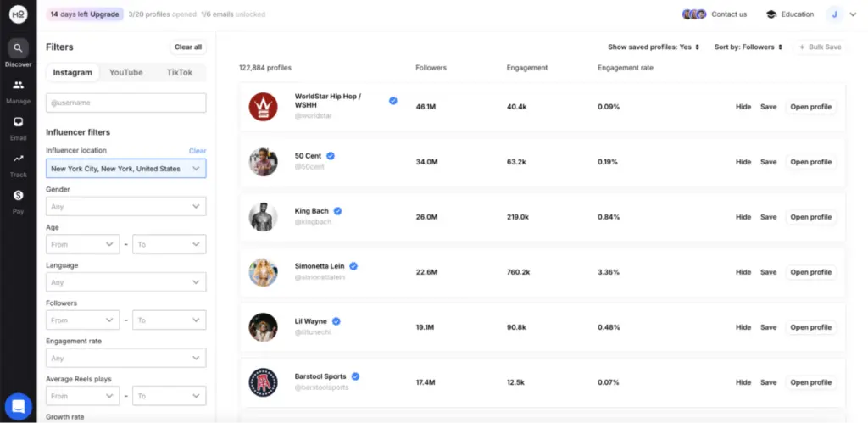Switch to the TikTok tab

coord(179,73)
